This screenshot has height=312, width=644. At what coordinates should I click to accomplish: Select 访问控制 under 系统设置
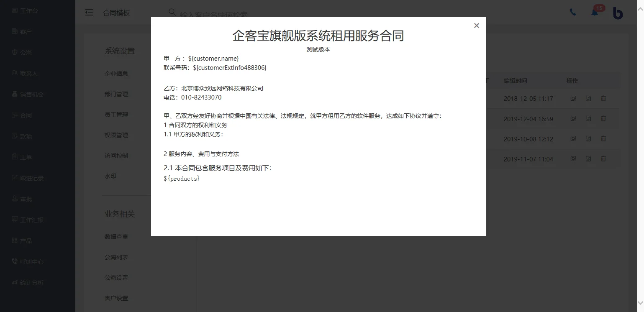click(116, 156)
